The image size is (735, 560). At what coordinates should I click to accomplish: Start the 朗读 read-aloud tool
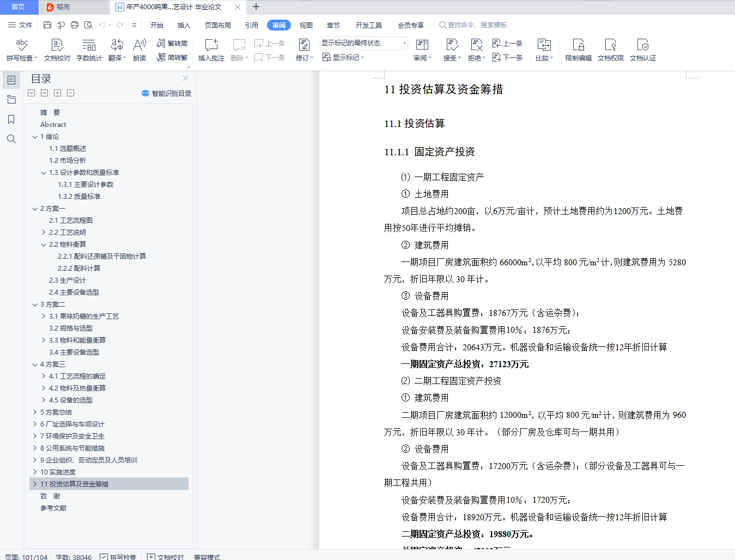[139, 50]
